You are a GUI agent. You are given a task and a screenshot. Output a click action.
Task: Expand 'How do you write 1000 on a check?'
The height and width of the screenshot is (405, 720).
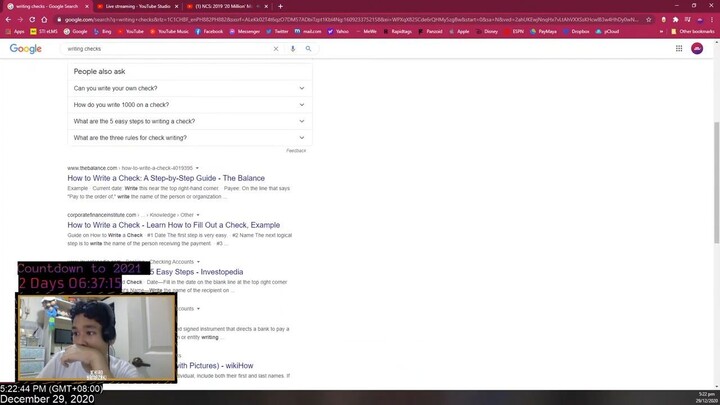(x=189, y=105)
